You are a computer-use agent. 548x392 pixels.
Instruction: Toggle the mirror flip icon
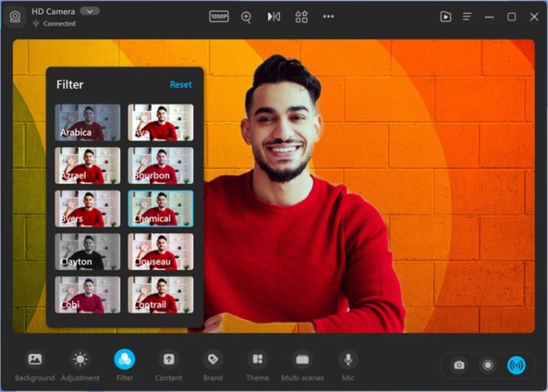point(274,17)
